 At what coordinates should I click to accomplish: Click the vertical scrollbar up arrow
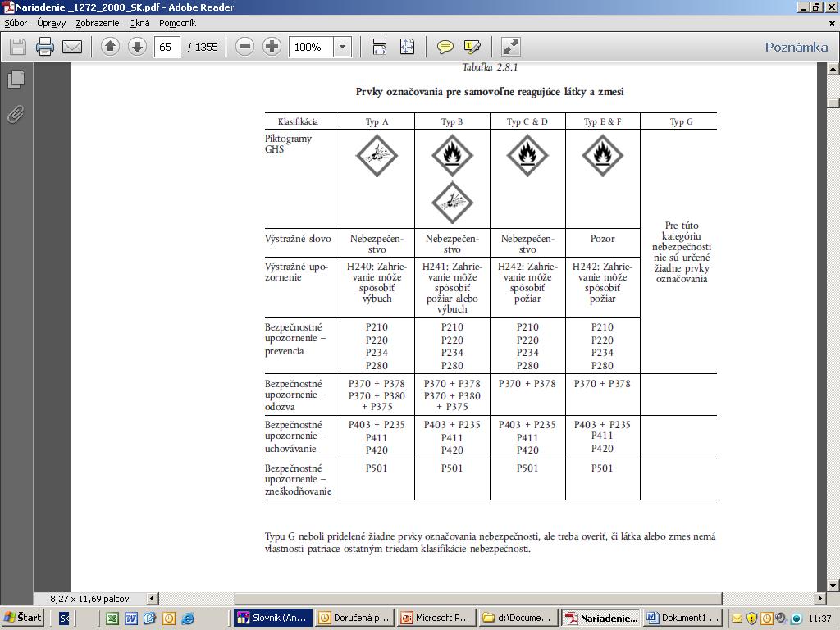point(833,69)
